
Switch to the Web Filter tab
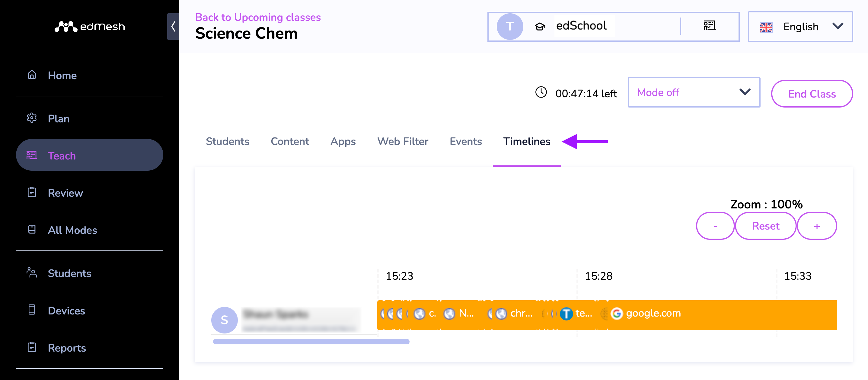[403, 141]
